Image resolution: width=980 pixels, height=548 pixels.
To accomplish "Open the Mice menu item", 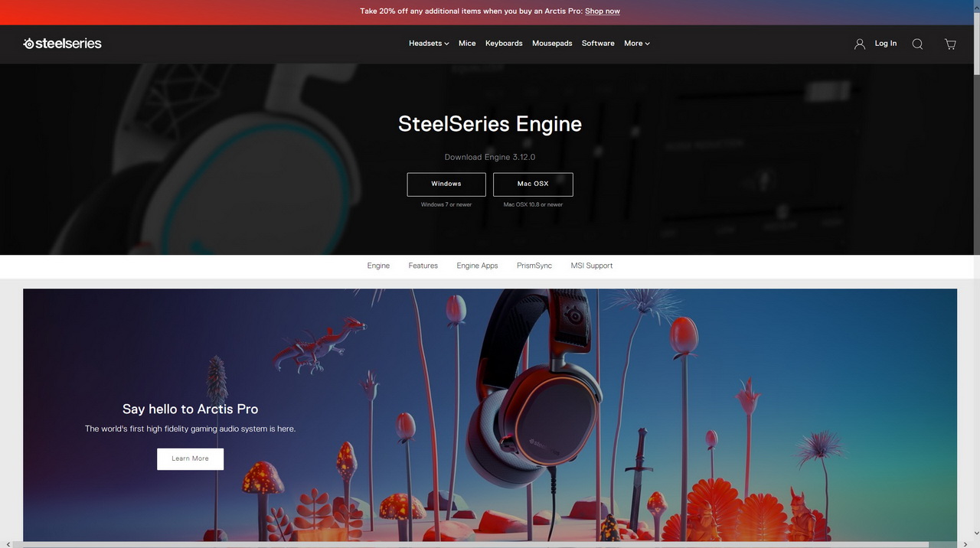I will (467, 44).
